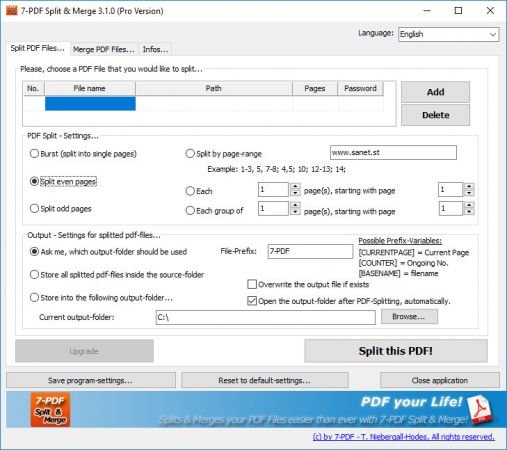Click the 7-PDF Split & Merge logo icon

[50, 409]
